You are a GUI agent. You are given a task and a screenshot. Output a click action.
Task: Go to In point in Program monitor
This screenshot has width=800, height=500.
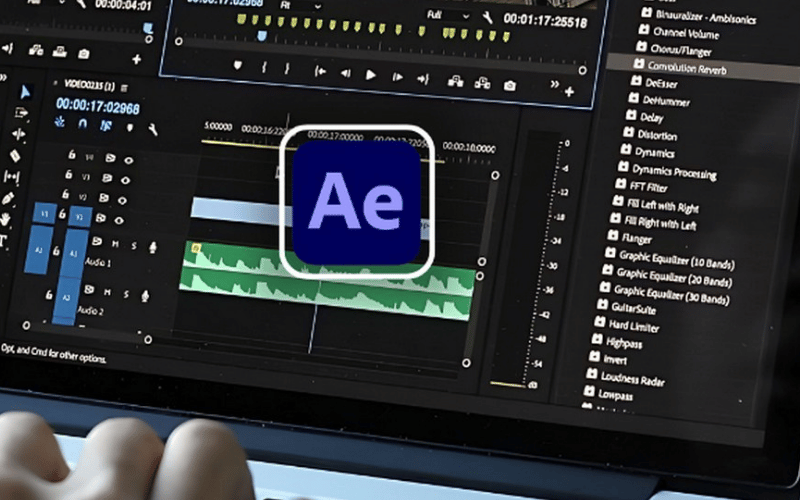pos(320,71)
